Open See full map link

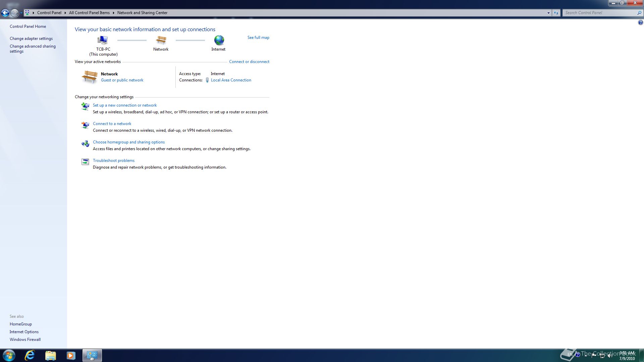[x=258, y=38]
